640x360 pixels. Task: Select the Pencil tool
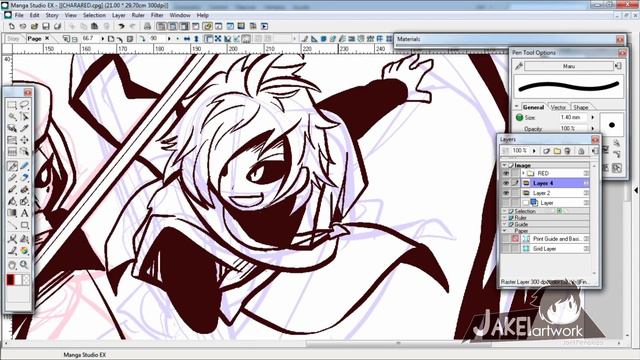click(12, 178)
